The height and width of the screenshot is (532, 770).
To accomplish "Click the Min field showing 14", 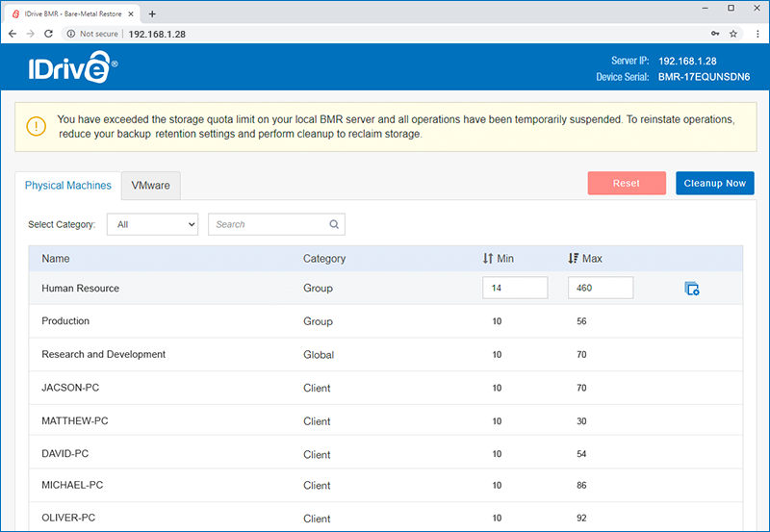I will (515, 288).
